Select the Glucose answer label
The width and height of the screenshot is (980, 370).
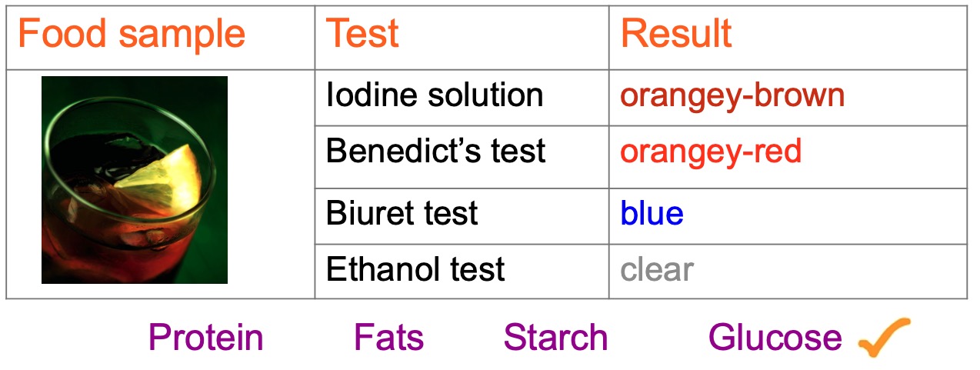[775, 338]
